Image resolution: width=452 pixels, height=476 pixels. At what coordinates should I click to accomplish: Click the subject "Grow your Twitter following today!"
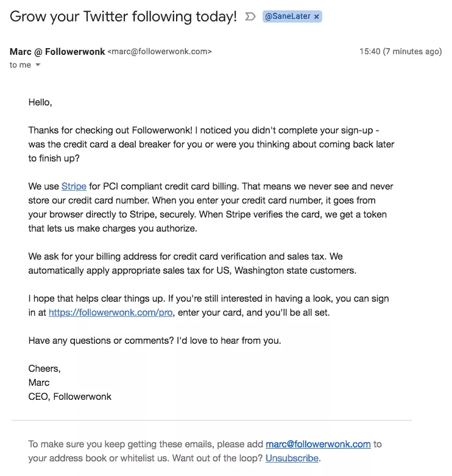point(123,17)
